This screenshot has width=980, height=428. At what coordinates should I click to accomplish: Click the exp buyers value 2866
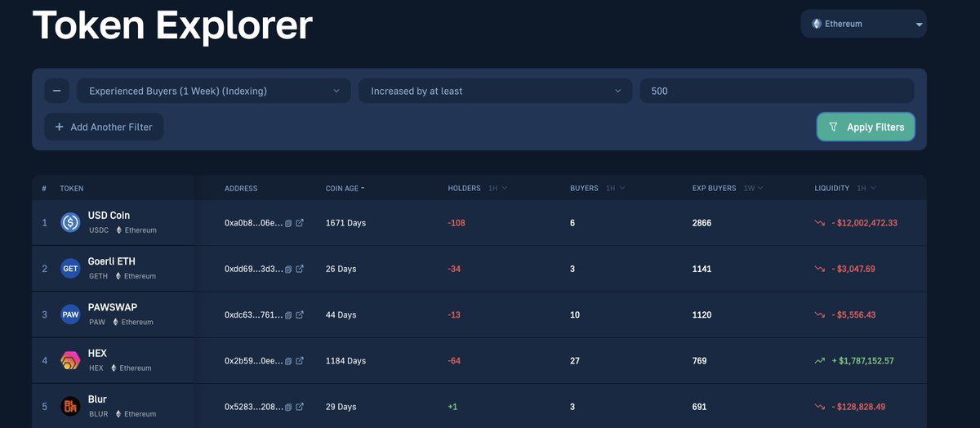click(x=702, y=223)
